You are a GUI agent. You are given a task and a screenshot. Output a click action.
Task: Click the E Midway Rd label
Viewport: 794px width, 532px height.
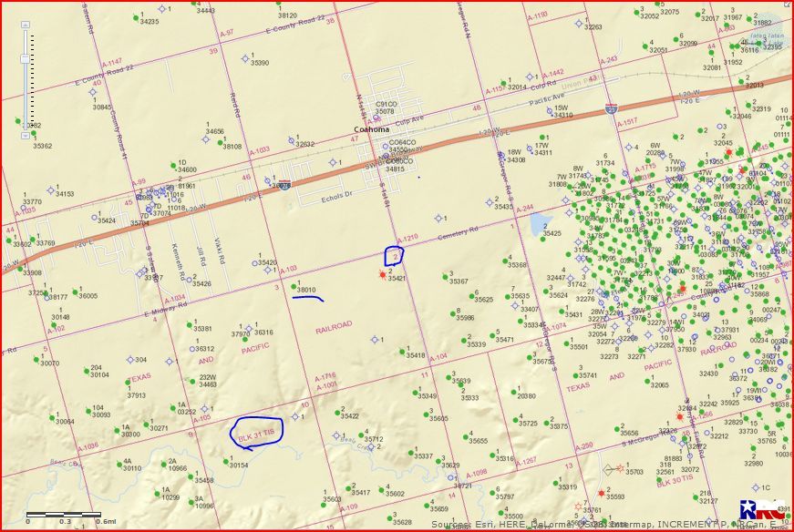coord(166,310)
